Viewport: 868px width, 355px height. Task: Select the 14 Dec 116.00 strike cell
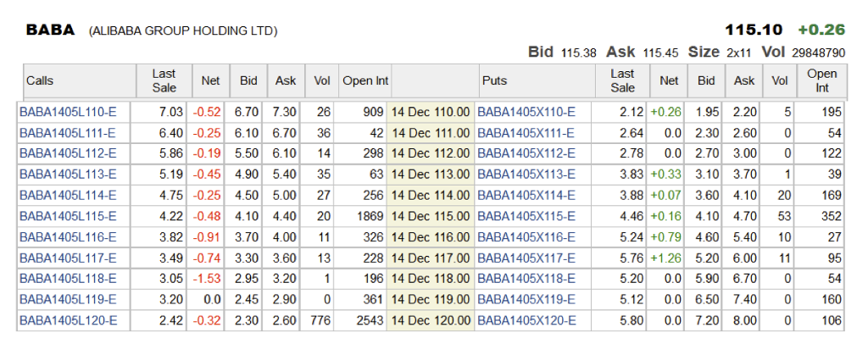(x=431, y=237)
